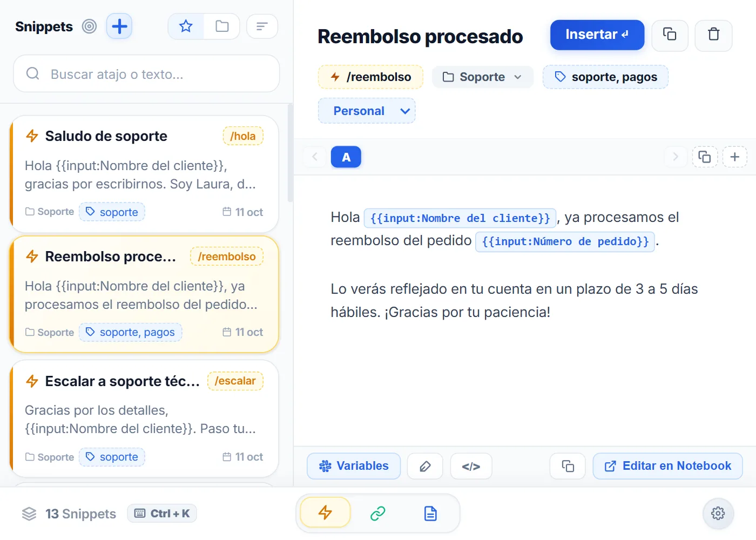This screenshot has height=540, width=756.
Task: Click the target icon next to Snippets
Action: tap(89, 26)
